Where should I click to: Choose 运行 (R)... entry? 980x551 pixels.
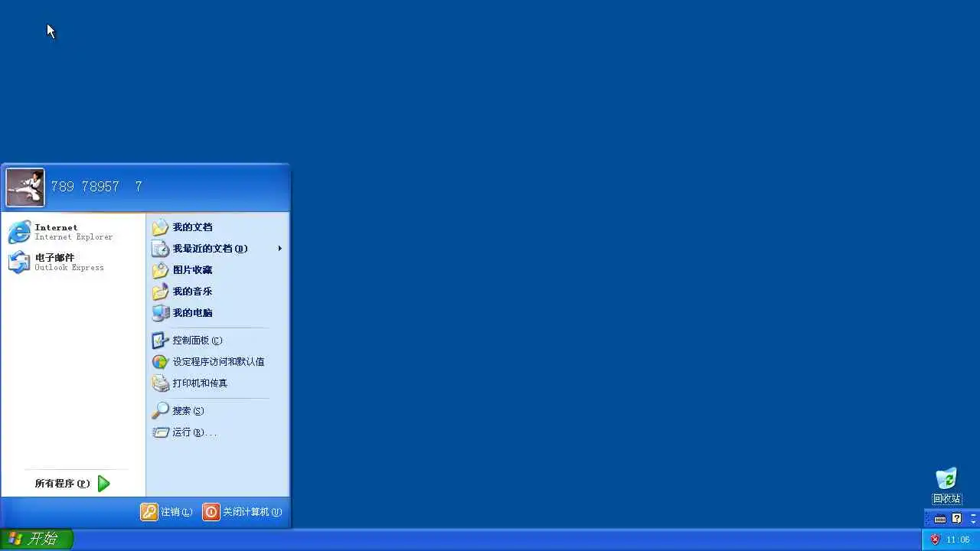click(x=218, y=432)
